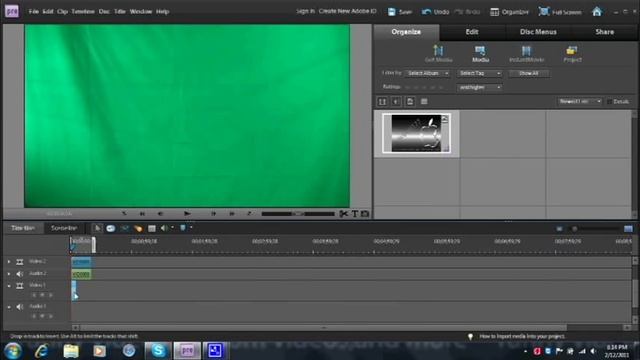Screen dimensions: 640x360
Task: Open the 'and higher' ratings dropdown
Action: [x=479, y=87]
